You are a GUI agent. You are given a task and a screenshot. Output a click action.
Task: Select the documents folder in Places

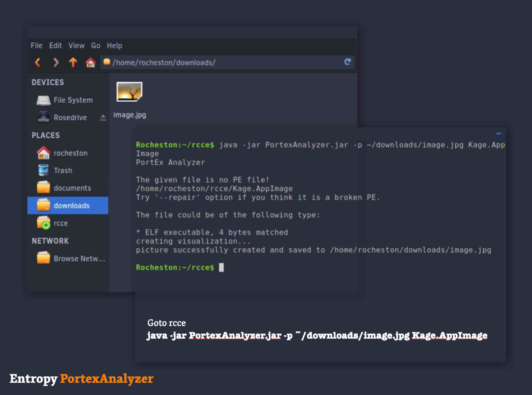[x=72, y=188]
